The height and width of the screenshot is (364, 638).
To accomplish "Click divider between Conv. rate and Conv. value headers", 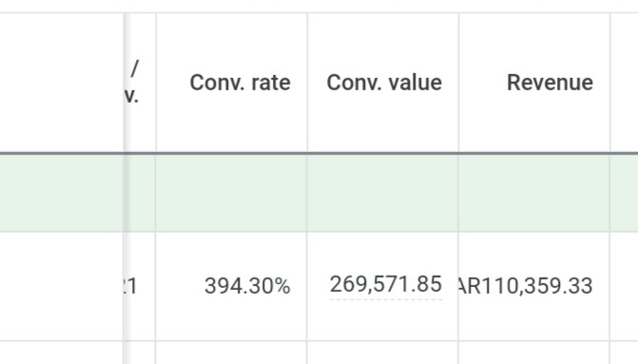I will click(x=307, y=83).
